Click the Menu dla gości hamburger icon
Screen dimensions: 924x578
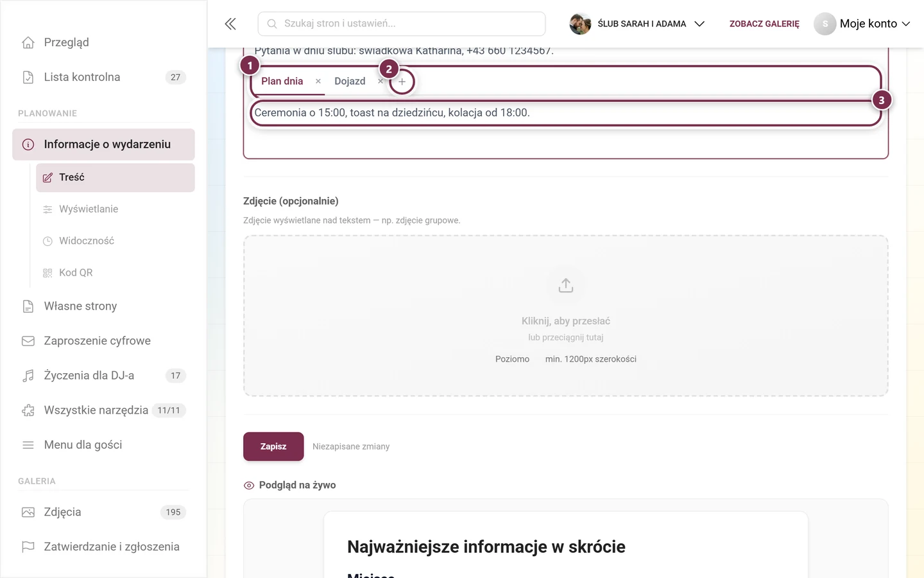coord(28,445)
